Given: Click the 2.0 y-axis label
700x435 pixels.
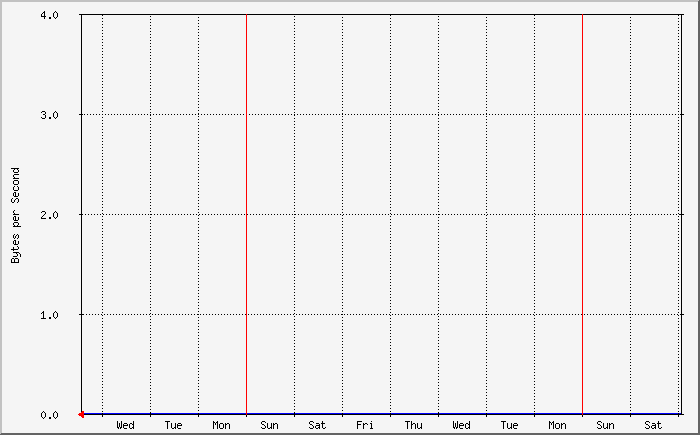Looking at the screenshot, I should pos(50,215).
